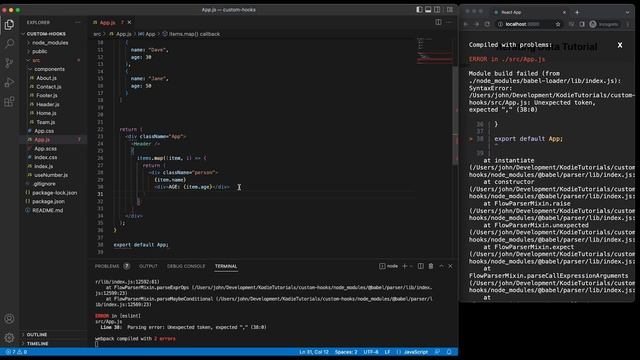
Task: Collapse the src folder
Action: coord(36,60)
